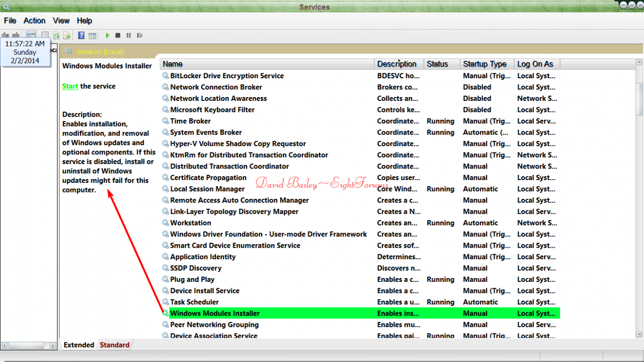Click the Start the service link
644x362 pixels.
70,86
